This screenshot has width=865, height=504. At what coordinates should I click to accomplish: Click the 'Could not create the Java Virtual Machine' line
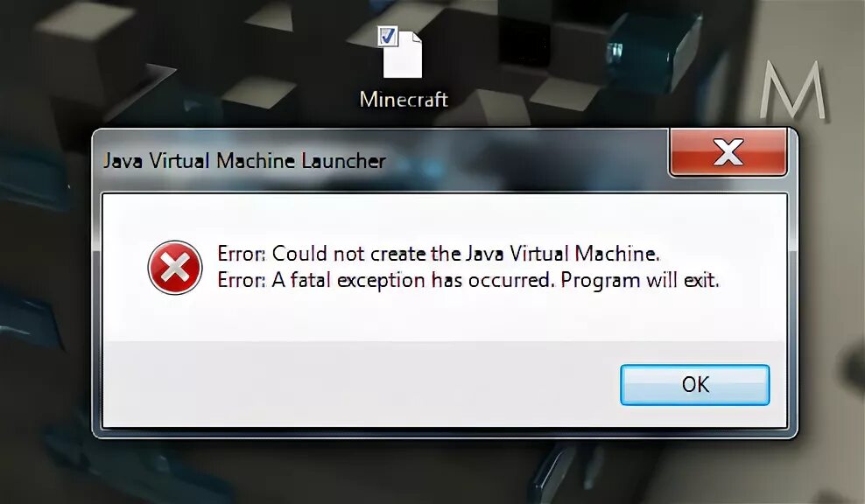438,254
